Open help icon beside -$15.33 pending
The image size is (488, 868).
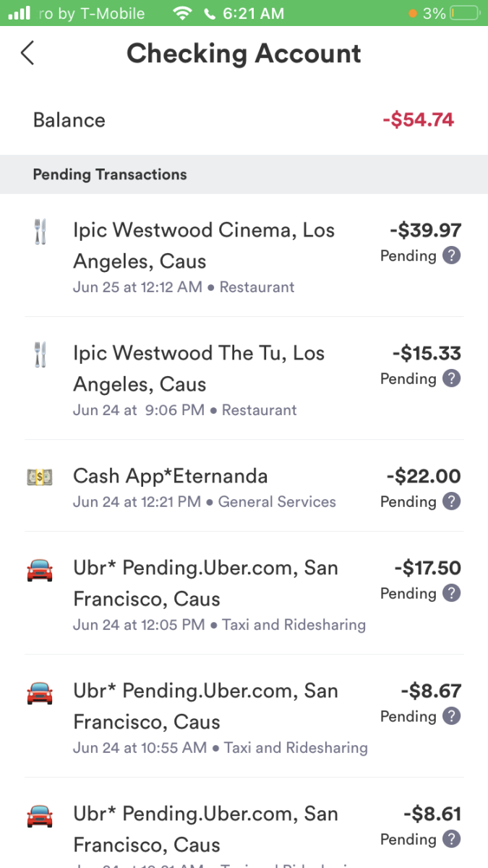[x=451, y=378]
